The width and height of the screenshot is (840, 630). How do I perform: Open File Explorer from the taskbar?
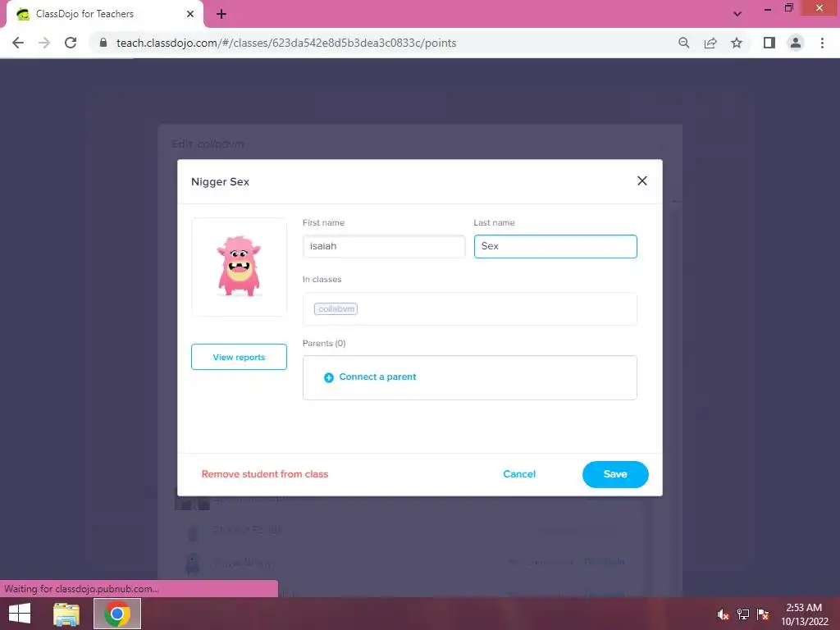click(66, 614)
